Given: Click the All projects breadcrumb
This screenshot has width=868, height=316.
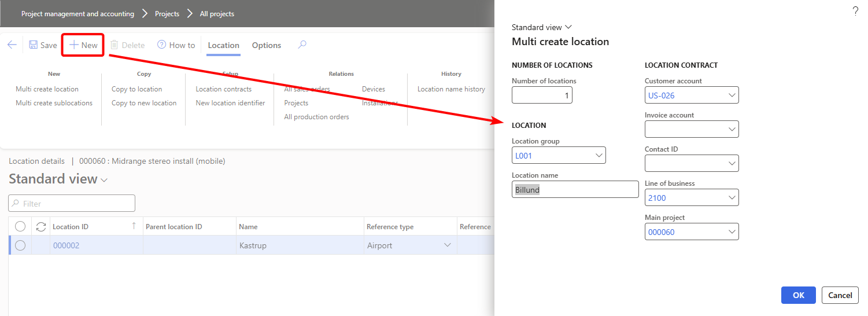Looking at the screenshot, I should 217,13.
